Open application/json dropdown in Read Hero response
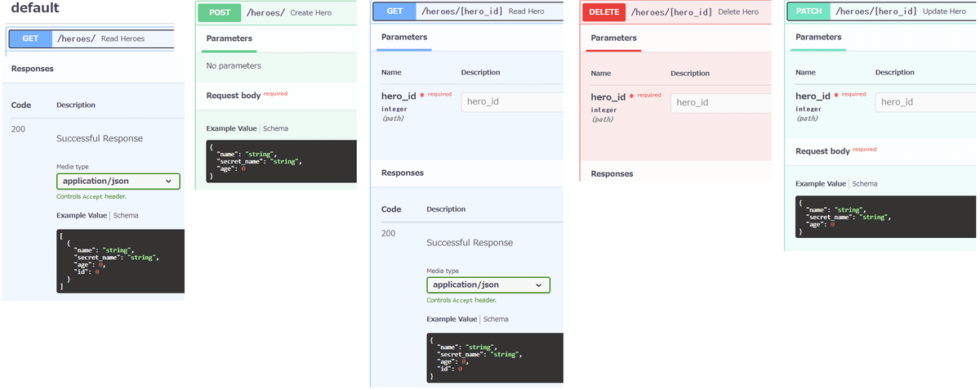Image resolution: width=980 pixels, height=390 pixels. [x=488, y=285]
